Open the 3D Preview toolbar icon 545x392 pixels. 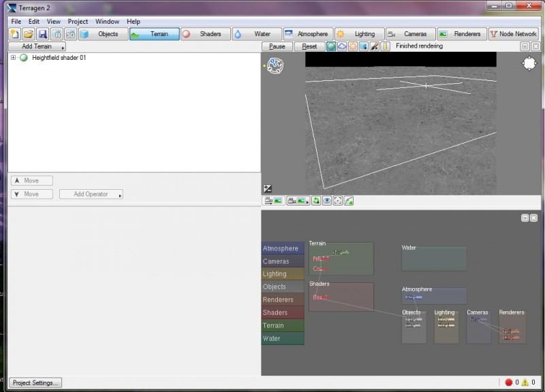tap(70, 34)
